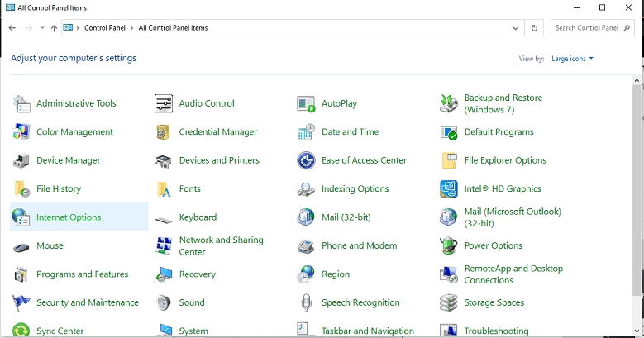Click the Region label text
This screenshot has width=644, height=338.
(336, 274)
